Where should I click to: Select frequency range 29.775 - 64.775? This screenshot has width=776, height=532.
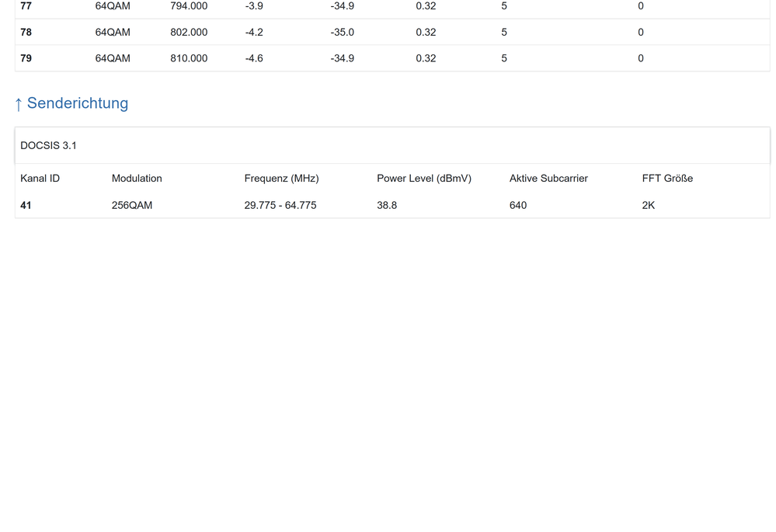click(x=280, y=205)
